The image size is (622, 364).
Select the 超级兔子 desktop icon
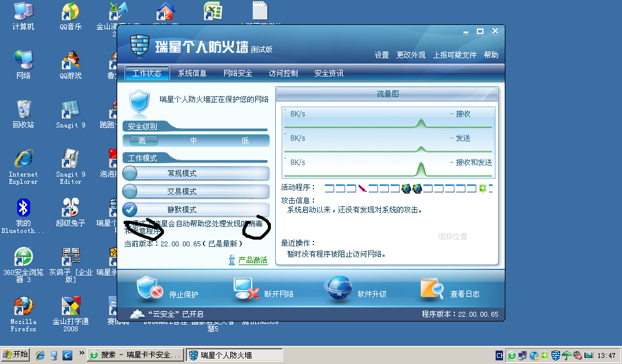(x=70, y=212)
